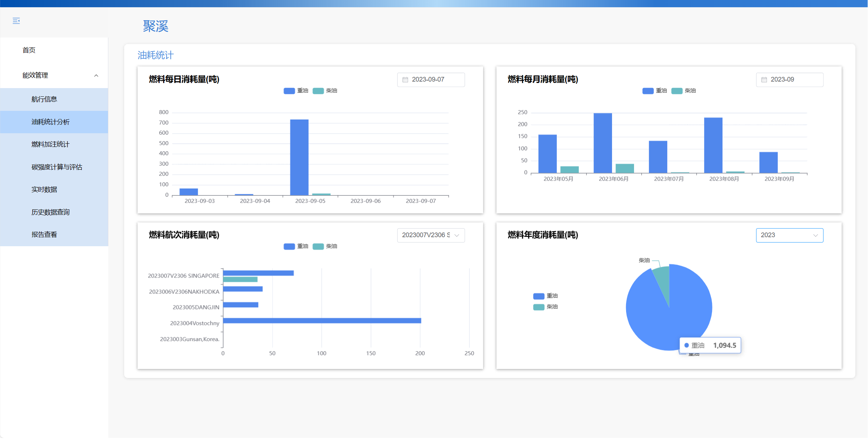
Task: Open 碳强度计算与评估 page
Action: tap(57, 167)
